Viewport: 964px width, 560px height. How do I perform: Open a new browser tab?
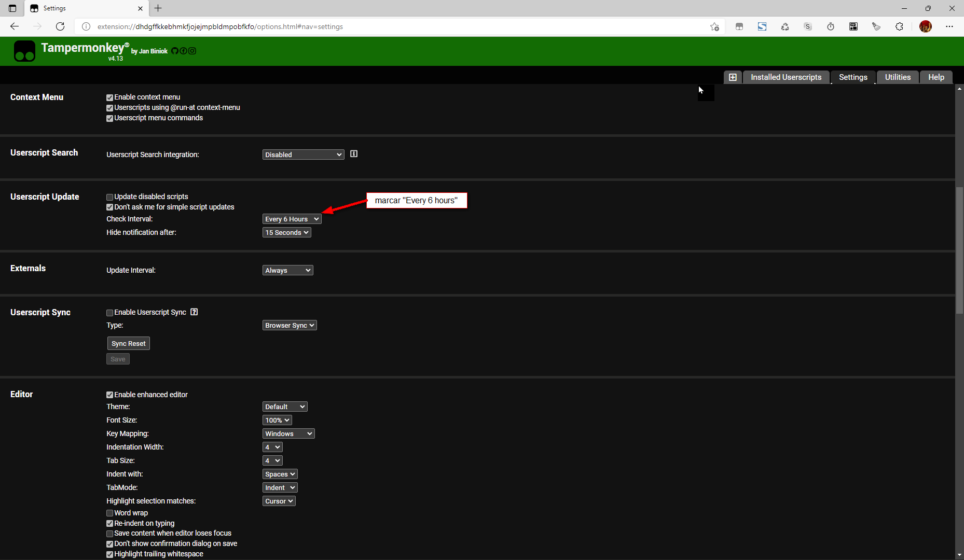pos(158,8)
